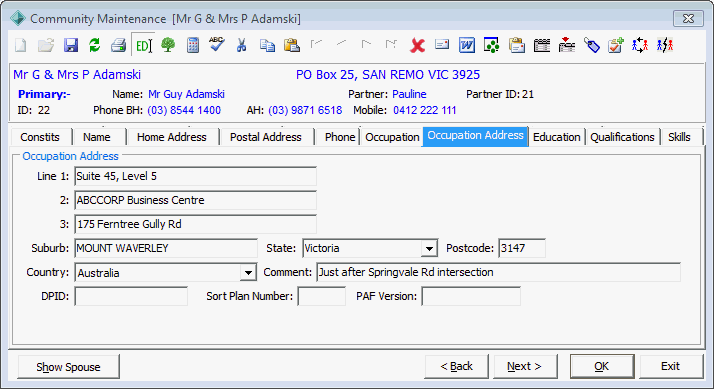Click the Open folder toolbar icon
Image resolution: width=714 pixels, height=389 pixels.
tap(46, 45)
